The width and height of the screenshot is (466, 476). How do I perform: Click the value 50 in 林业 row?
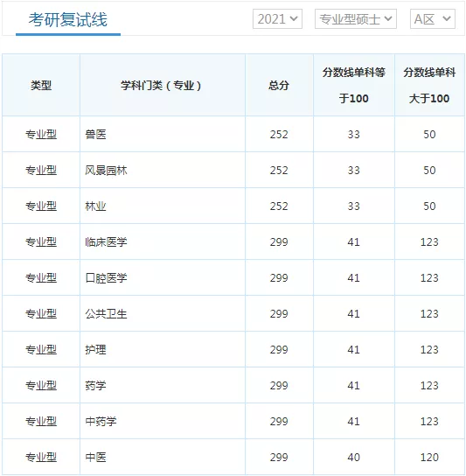pos(429,206)
